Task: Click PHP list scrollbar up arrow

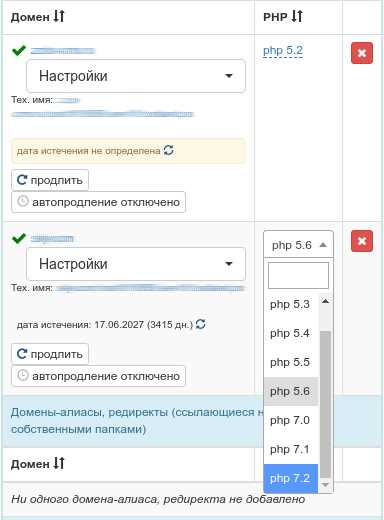Action: pos(325,301)
